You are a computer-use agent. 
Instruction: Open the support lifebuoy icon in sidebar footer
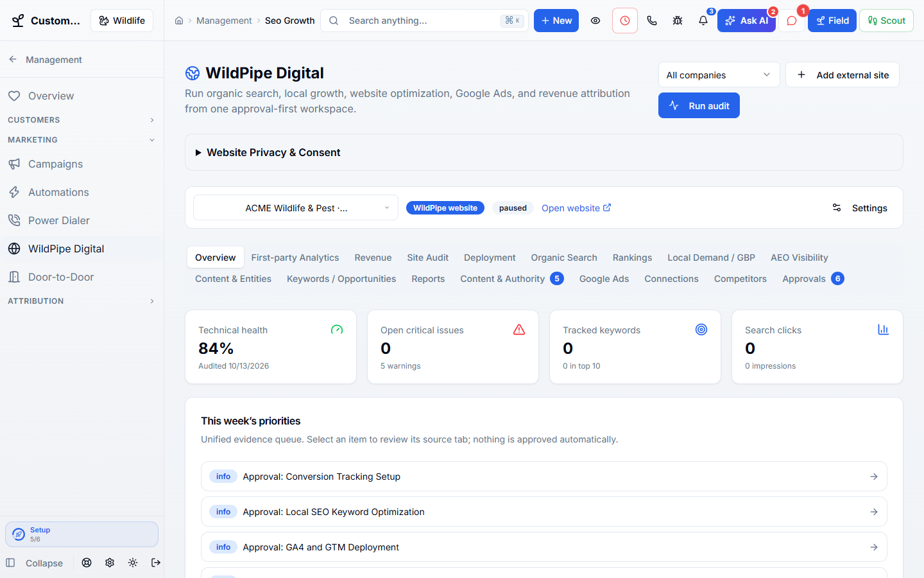tap(87, 563)
